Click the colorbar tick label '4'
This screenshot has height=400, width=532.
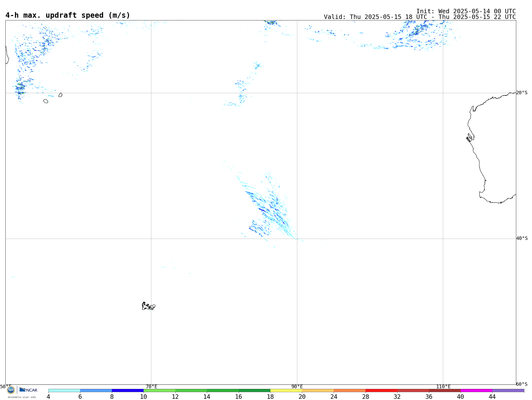(x=48, y=397)
